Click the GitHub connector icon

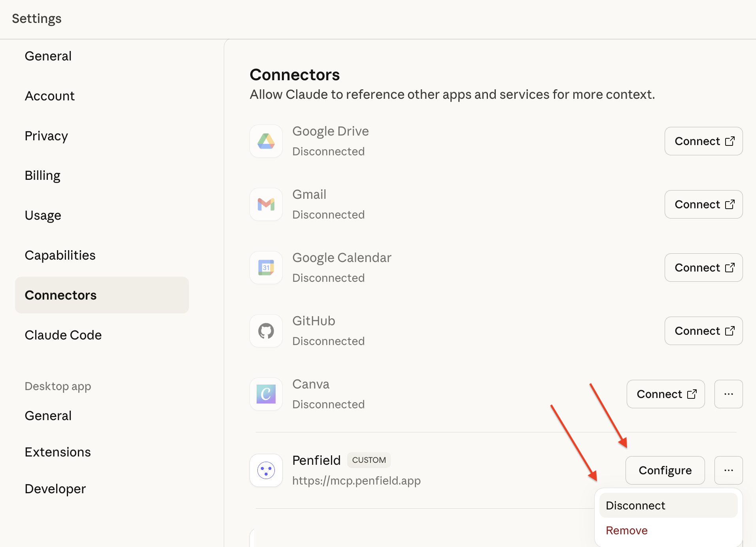tap(266, 331)
